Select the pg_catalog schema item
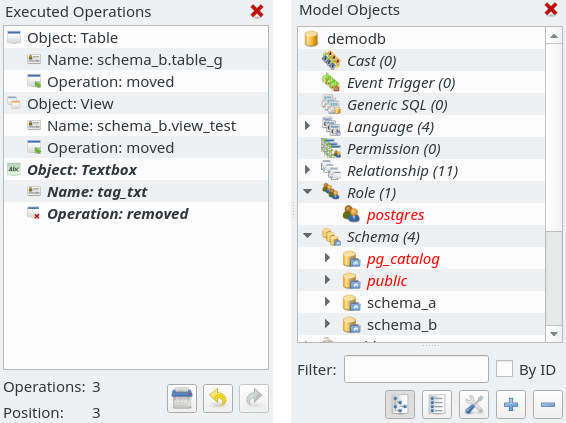 tap(403, 259)
